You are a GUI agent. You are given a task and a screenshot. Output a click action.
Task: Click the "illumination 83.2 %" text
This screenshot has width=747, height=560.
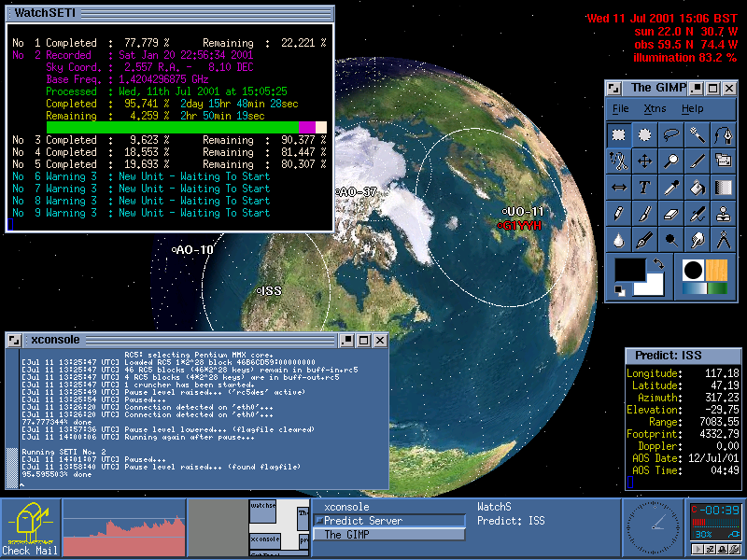pos(685,58)
